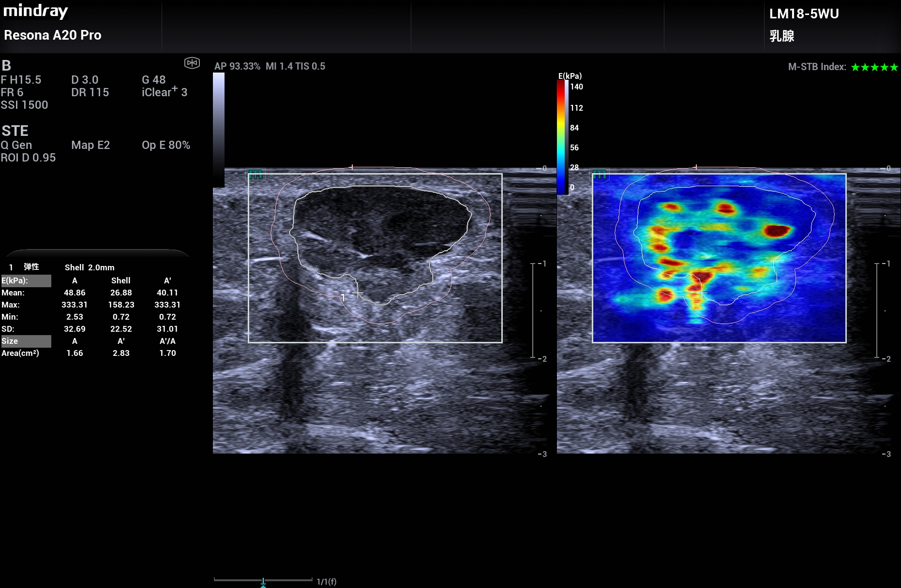The image size is (901, 588).
Task: Click the cine frame position marker
Action: pos(263,582)
